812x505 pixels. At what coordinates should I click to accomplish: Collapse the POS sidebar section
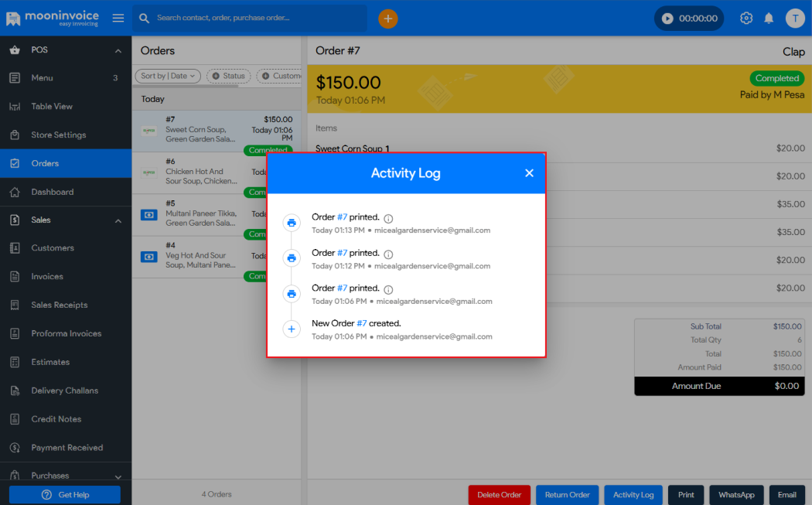pyautogui.click(x=118, y=50)
